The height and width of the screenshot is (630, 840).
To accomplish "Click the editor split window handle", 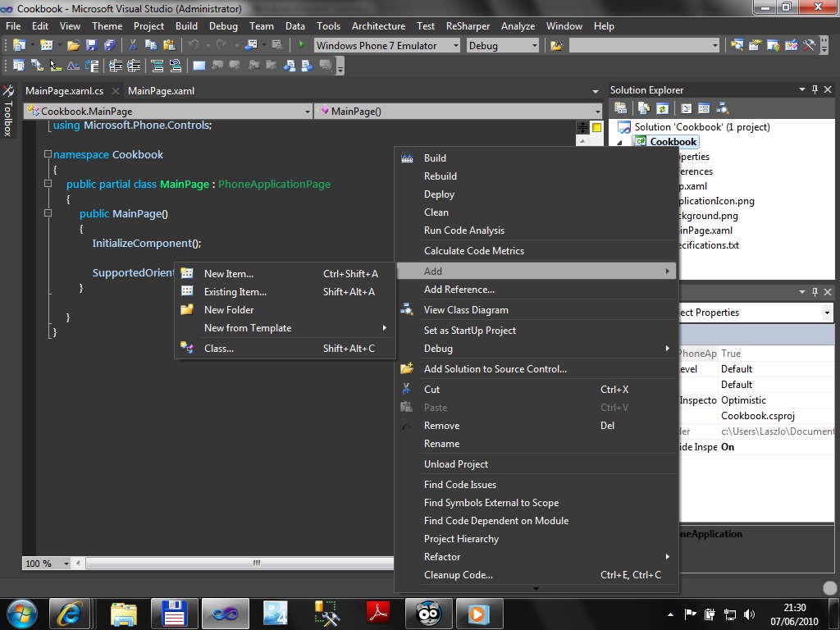I will point(582,127).
